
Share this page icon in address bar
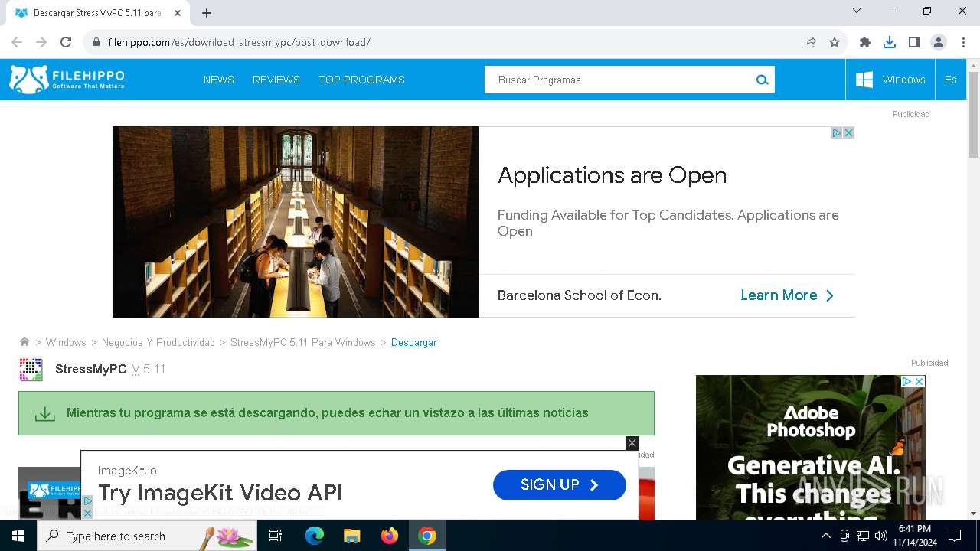[810, 42]
